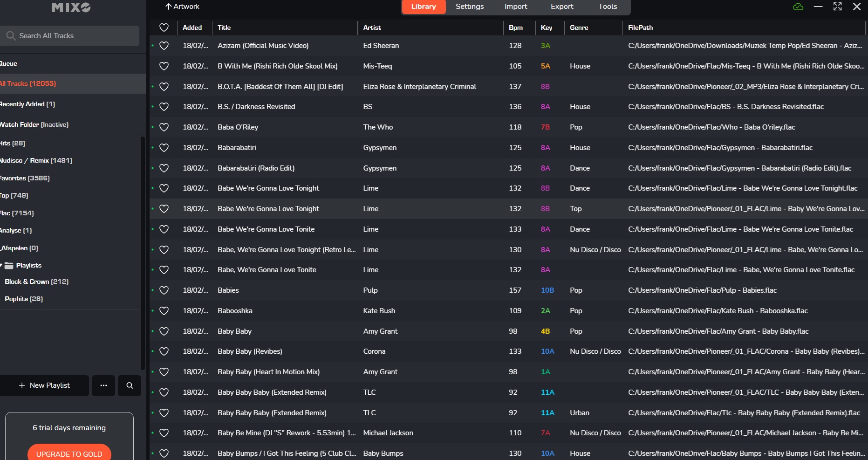Select All Tracks (12055)

(73, 84)
